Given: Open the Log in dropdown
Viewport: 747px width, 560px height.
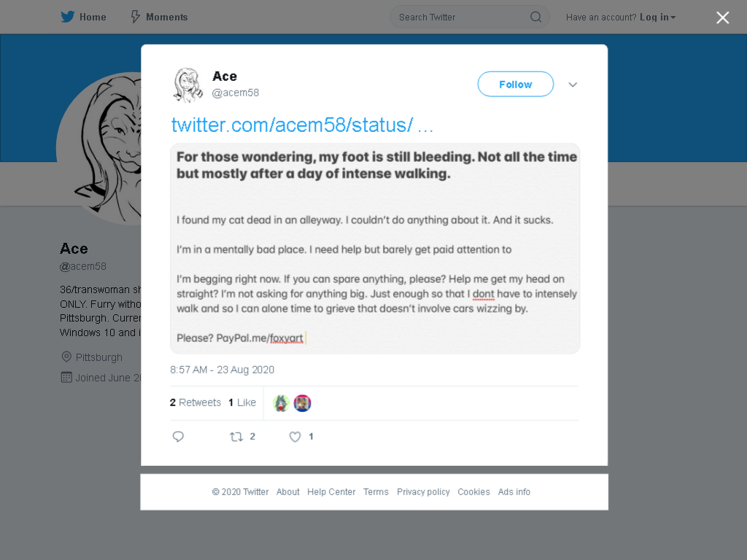Looking at the screenshot, I should point(657,17).
